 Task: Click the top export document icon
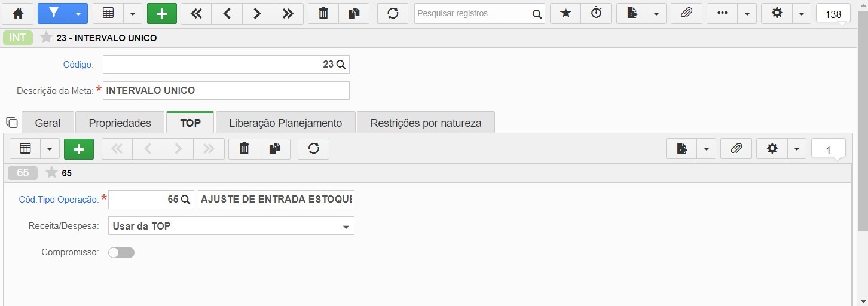632,13
